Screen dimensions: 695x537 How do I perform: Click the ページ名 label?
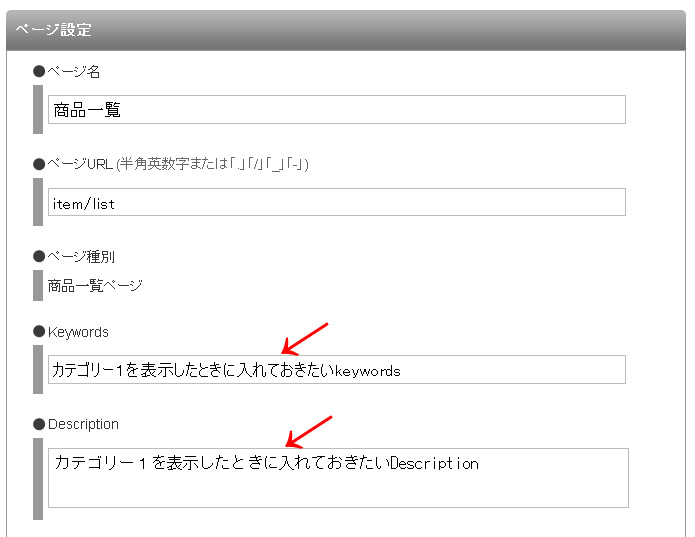(x=73, y=71)
